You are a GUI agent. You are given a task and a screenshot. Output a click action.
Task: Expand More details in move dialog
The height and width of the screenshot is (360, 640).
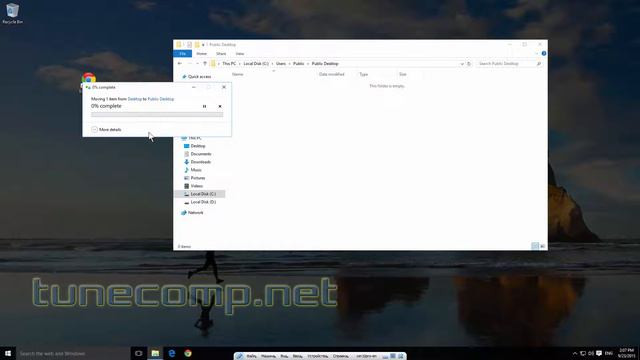pos(106,129)
